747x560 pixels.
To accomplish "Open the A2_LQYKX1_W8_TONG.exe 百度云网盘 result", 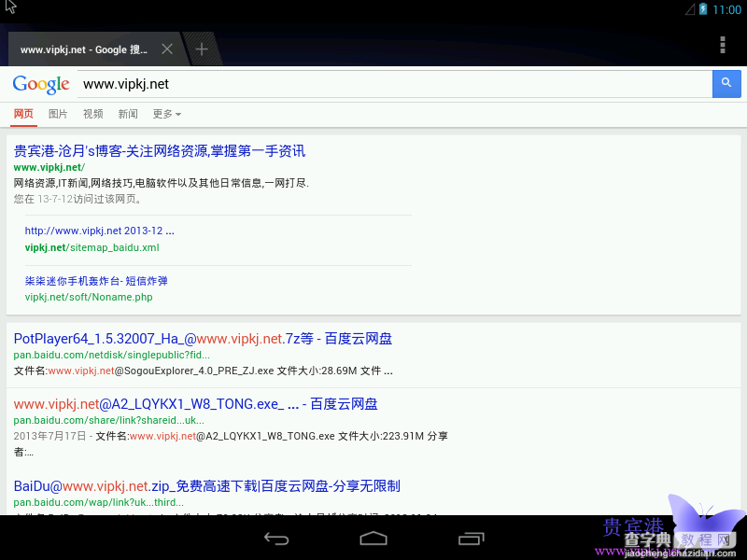I will coord(195,404).
